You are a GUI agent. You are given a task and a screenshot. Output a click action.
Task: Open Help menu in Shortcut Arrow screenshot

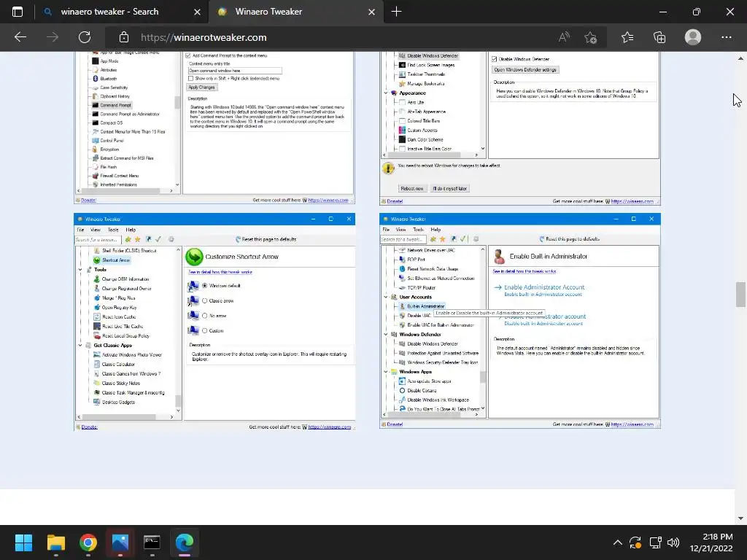point(131,230)
